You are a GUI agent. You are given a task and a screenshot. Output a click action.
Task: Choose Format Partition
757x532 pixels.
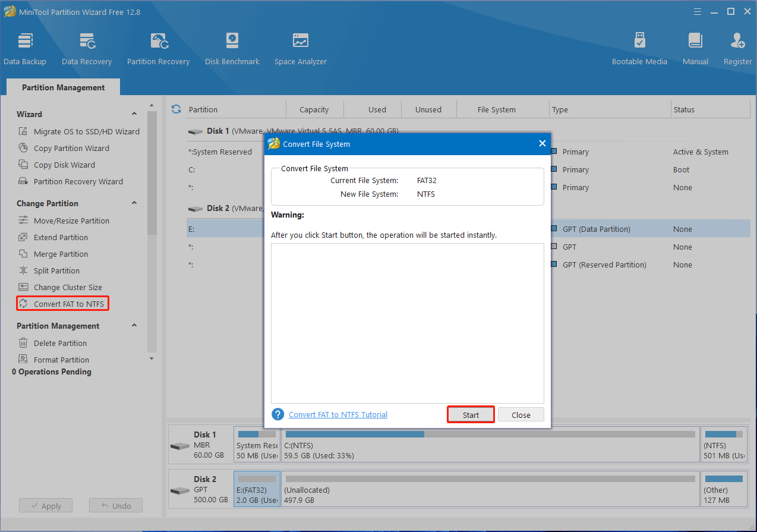[54, 360]
